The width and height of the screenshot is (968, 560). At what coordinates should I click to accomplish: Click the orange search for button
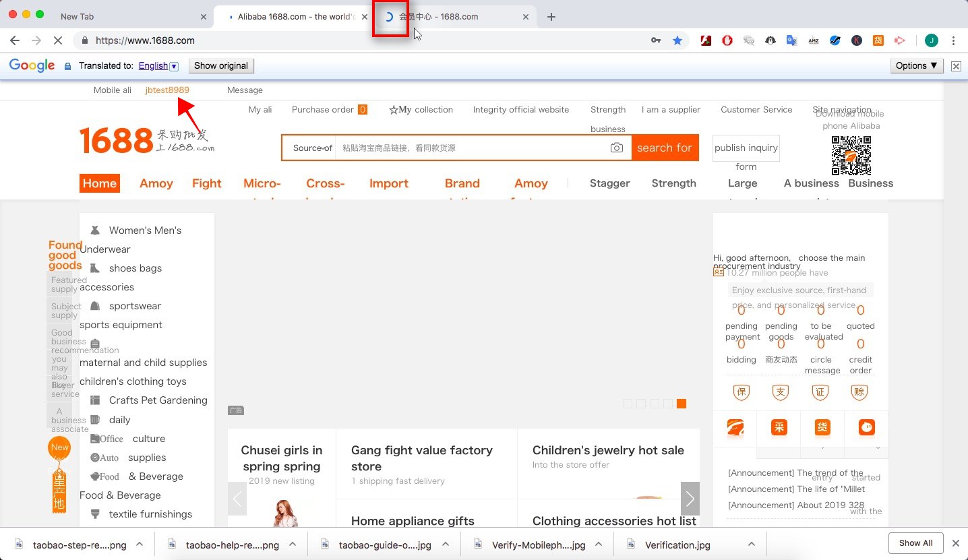[x=665, y=148]
